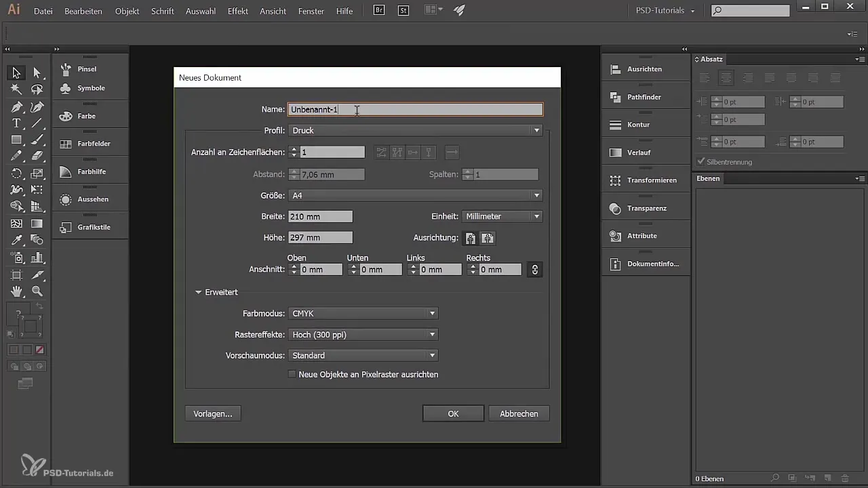Screen dimensions: 868x488
Task: Select the Gradient tool in toolbox
Action: click(x=37, y=224)
